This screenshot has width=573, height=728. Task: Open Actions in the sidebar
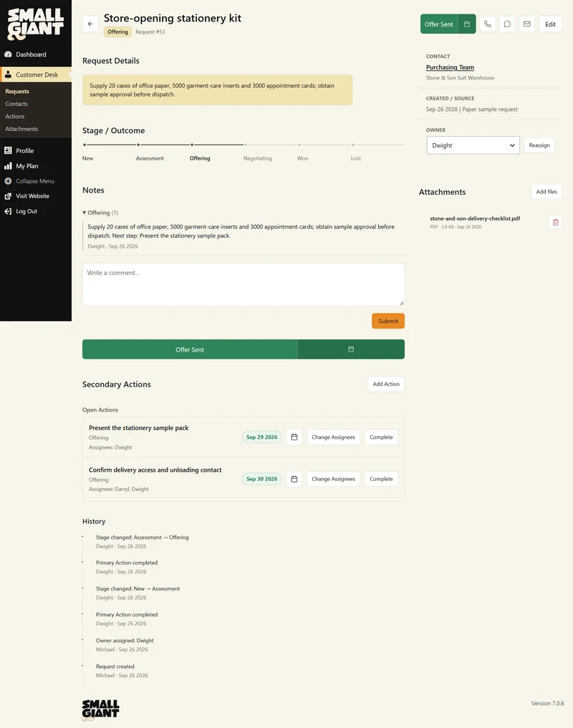[15, 117]
